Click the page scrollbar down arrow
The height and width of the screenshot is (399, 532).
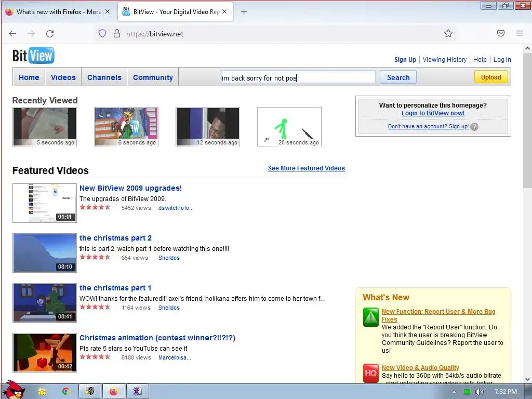coord(527,379)
